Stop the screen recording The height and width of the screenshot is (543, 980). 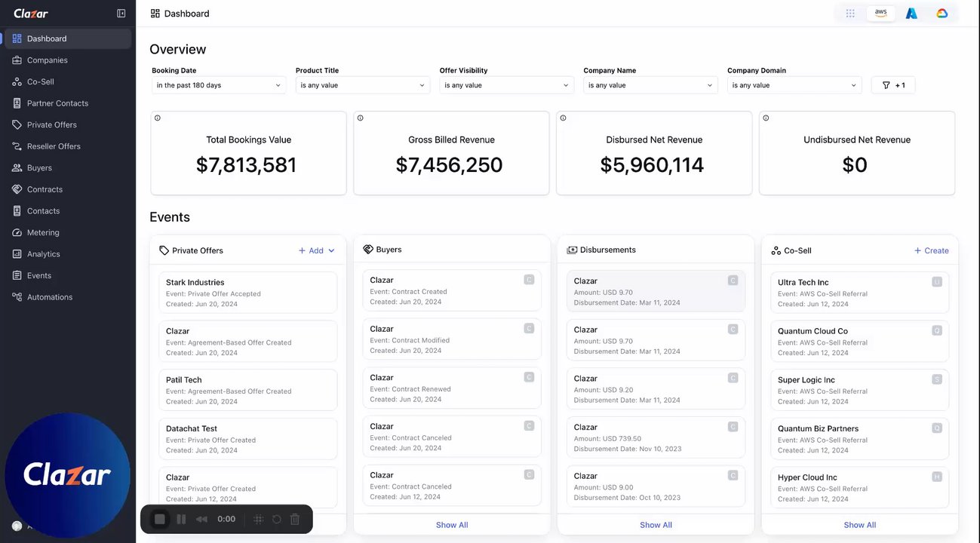[x=160, y=519]
